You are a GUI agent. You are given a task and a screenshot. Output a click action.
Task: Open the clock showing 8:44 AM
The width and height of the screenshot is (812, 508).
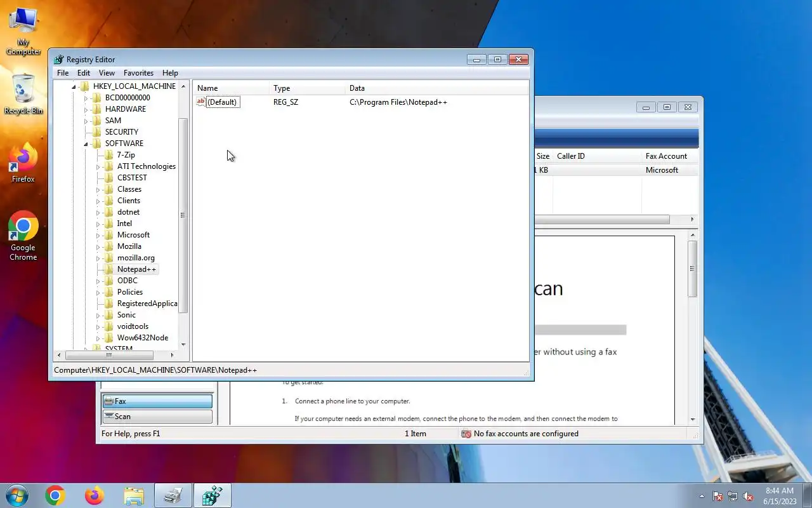(780, 496)
